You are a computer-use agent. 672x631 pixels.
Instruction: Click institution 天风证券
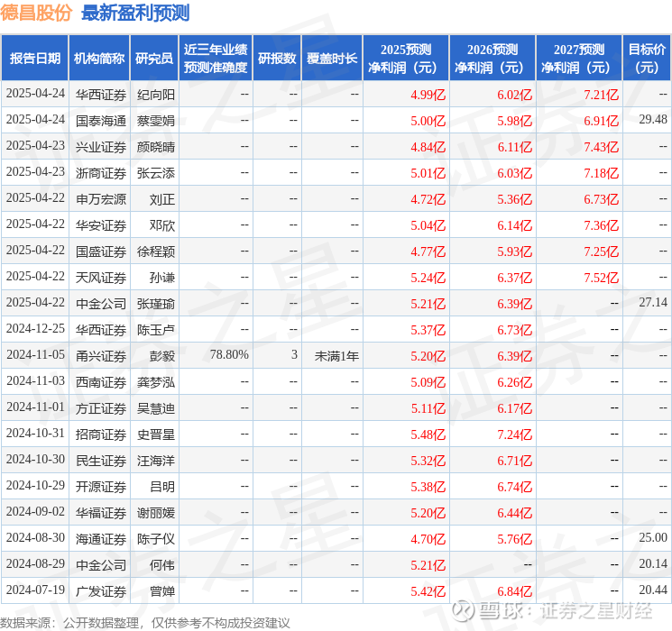tap(101, 277)
